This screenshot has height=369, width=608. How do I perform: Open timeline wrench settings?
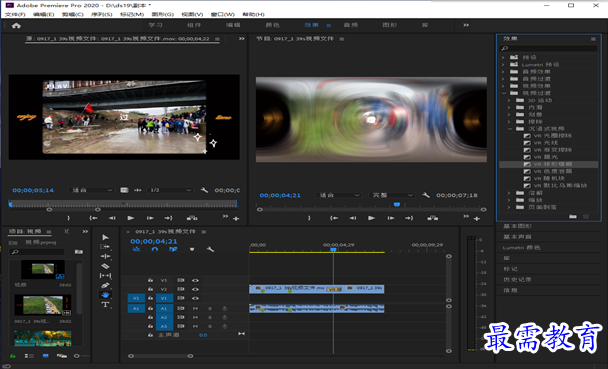coord(210,249)
